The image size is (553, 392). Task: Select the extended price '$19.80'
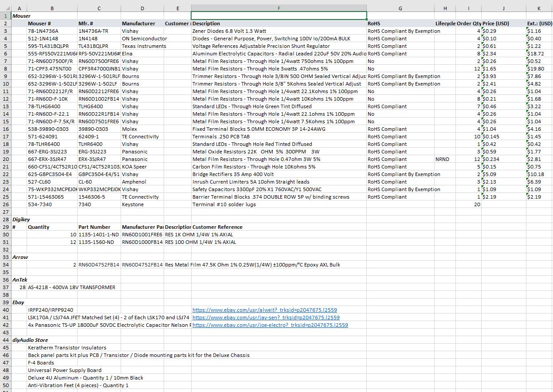click(x=539, y=69)
